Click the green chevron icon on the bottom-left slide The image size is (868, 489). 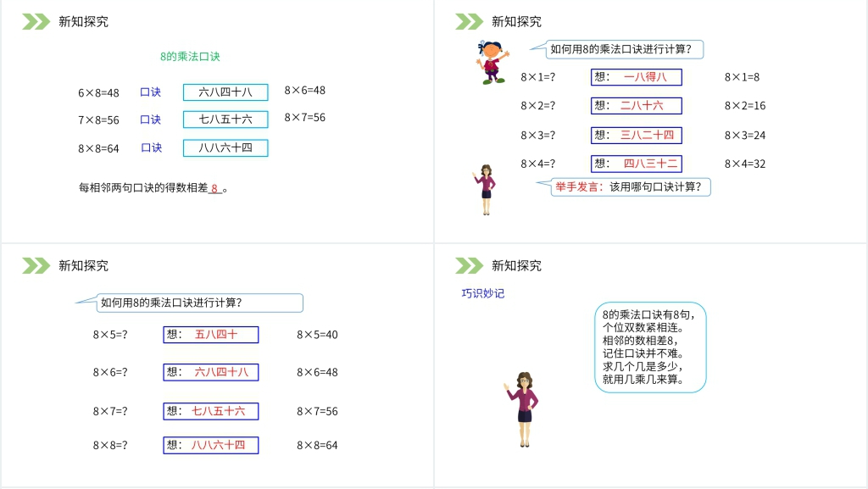34,264
